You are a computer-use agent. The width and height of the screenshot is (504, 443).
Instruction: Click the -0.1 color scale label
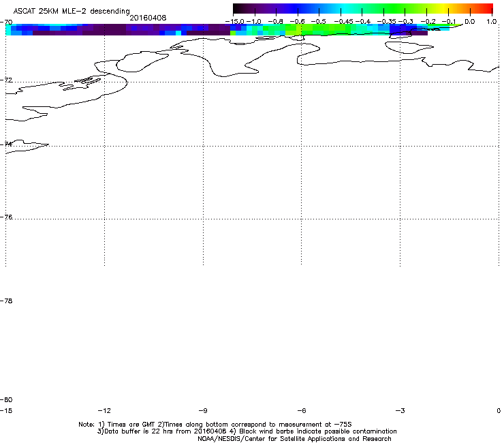coord(449,22)
